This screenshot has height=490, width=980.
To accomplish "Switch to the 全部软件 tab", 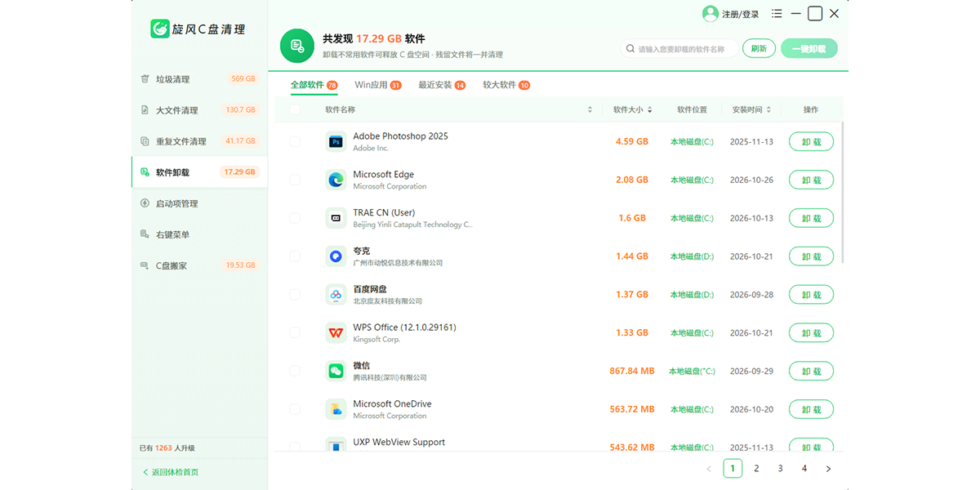I will [314, 85].
